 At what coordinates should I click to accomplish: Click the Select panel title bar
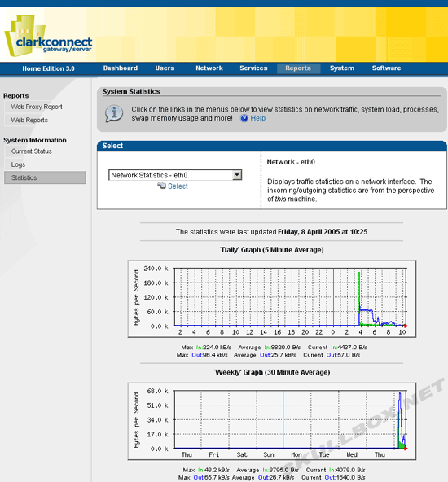click(272, 146)
